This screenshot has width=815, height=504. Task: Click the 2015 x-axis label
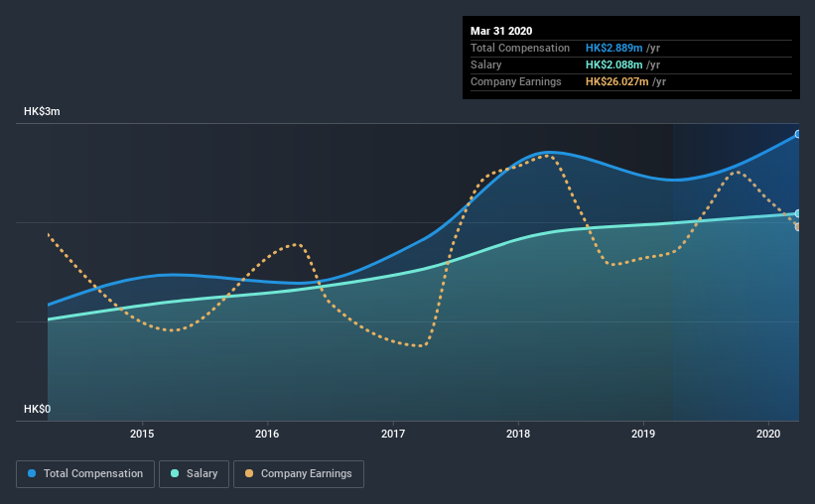[142, 434]
